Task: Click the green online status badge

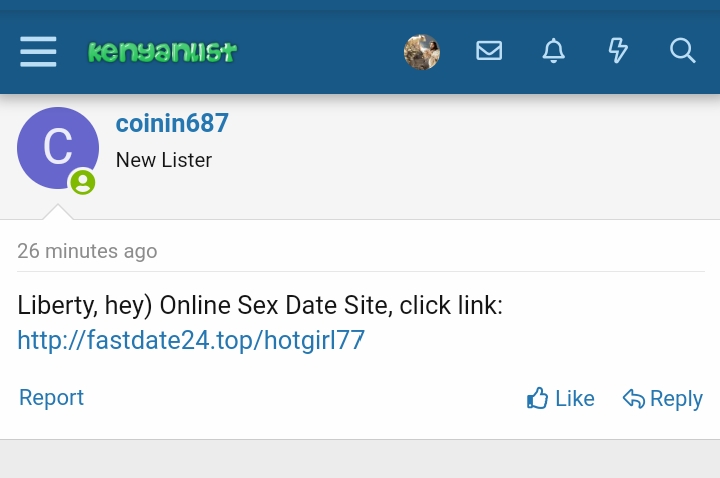Action: click(x=83, y=182)
